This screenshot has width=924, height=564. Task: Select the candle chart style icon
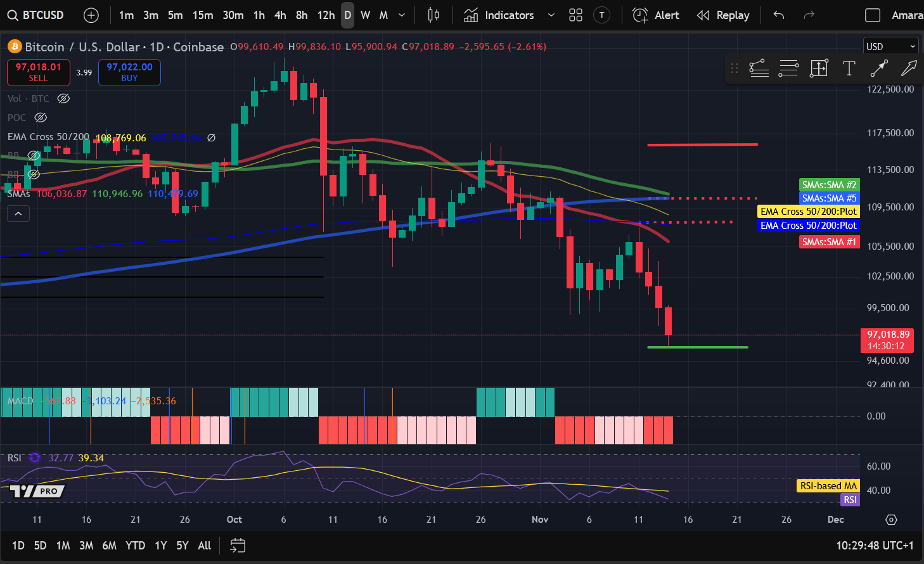click(x=433, y=15)
